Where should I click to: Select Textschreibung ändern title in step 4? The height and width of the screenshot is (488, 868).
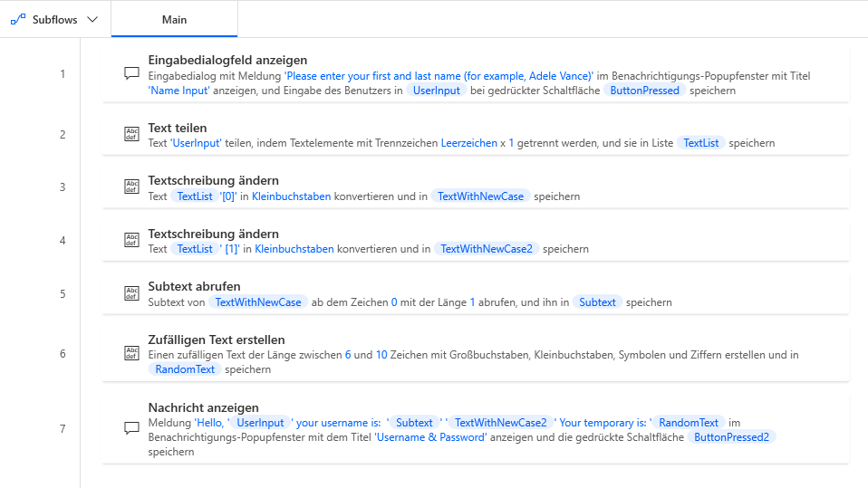[213, 234]
